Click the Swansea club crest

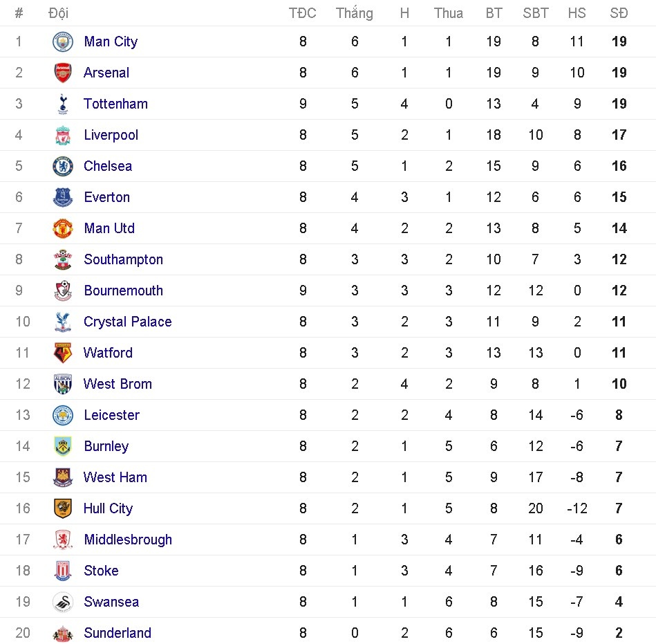click(x=63, y=602)
